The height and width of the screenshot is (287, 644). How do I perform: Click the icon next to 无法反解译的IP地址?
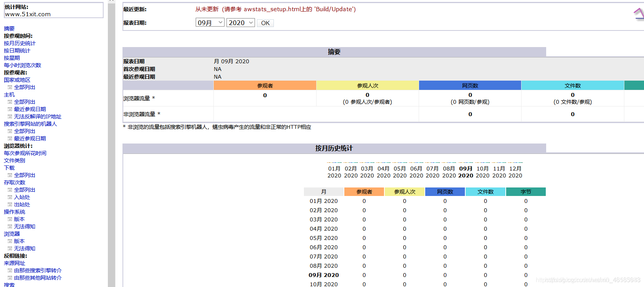coord(10,116)
